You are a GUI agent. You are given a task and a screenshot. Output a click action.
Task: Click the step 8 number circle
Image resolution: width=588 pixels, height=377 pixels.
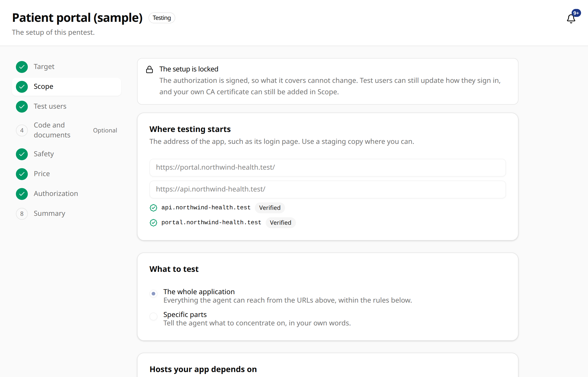tap(22, 214)
